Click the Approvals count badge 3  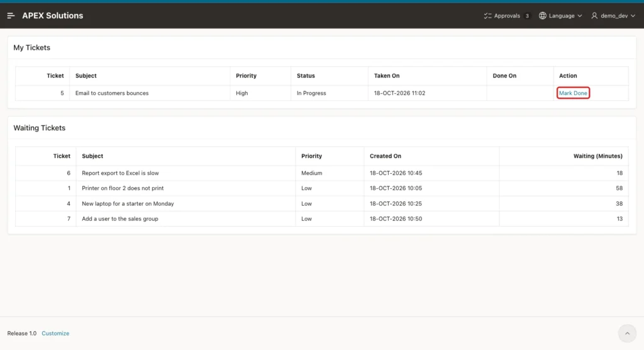click(x=527, y=16)
